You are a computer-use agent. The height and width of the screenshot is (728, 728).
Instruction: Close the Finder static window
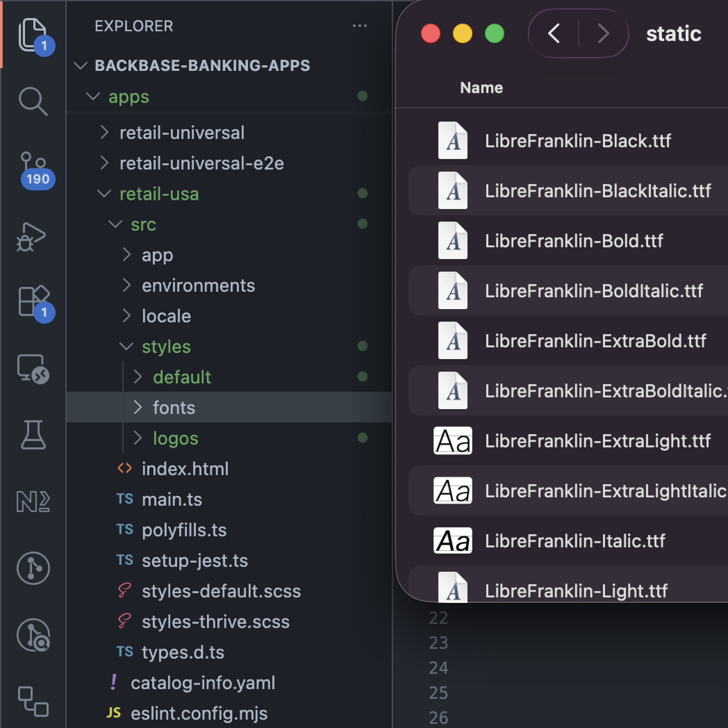(430, 34)
